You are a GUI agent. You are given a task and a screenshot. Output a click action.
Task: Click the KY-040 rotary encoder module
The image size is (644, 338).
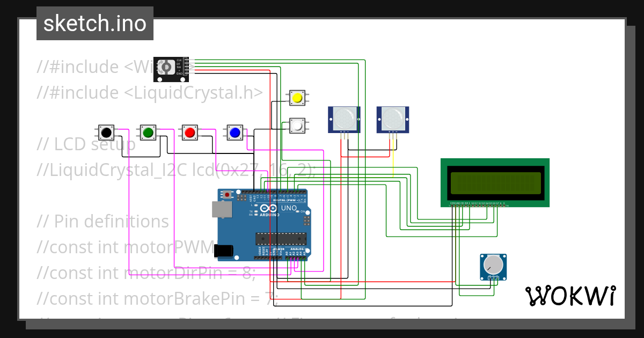coord(170,68)
